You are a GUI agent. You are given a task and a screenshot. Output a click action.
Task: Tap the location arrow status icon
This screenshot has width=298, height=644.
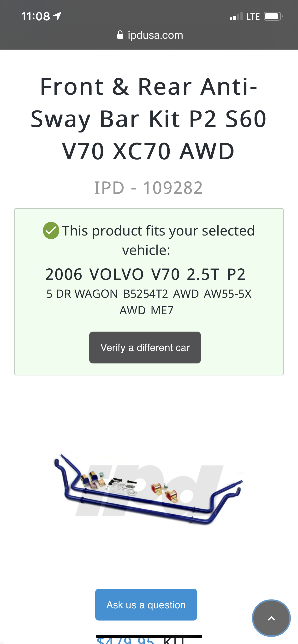tap(57, 17)
